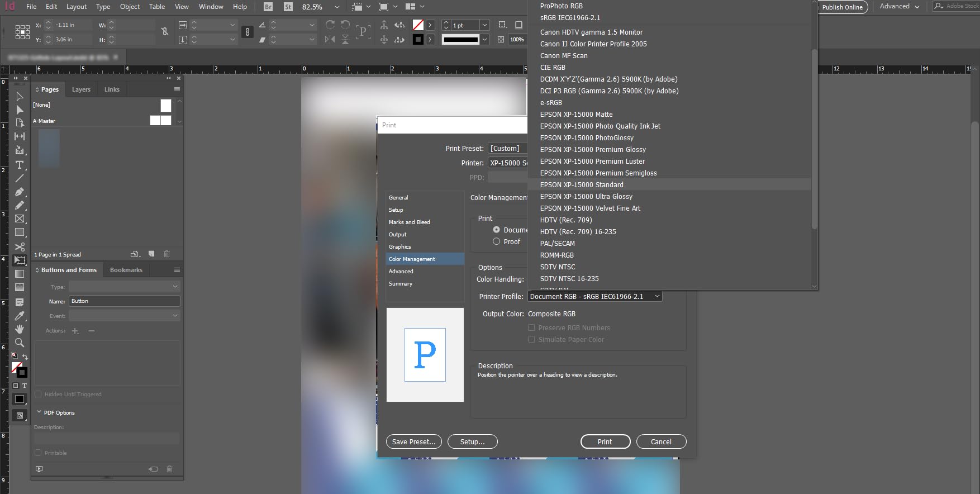Select the Document radio button
Image resolution: width=980 pixels, height=494 pixels.
[x=496, y=230]
